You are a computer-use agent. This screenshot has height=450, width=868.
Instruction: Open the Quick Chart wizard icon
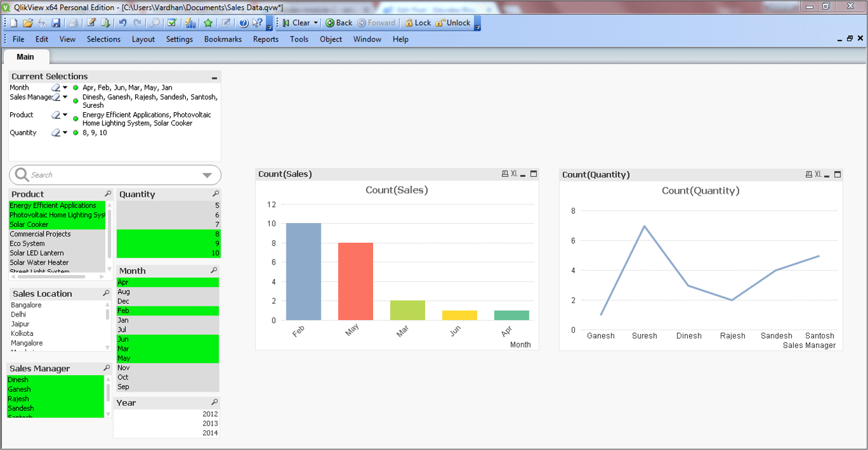point(190,23)
